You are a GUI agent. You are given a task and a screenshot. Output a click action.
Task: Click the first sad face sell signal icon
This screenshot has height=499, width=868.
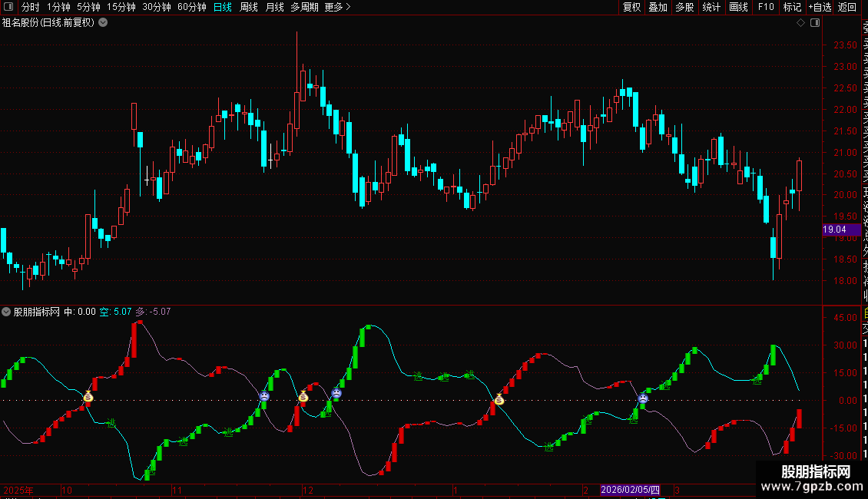[x=264, y=396]
